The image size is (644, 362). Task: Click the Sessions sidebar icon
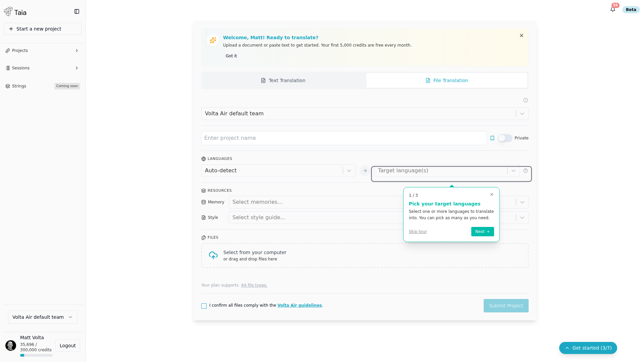pos(8,68)
